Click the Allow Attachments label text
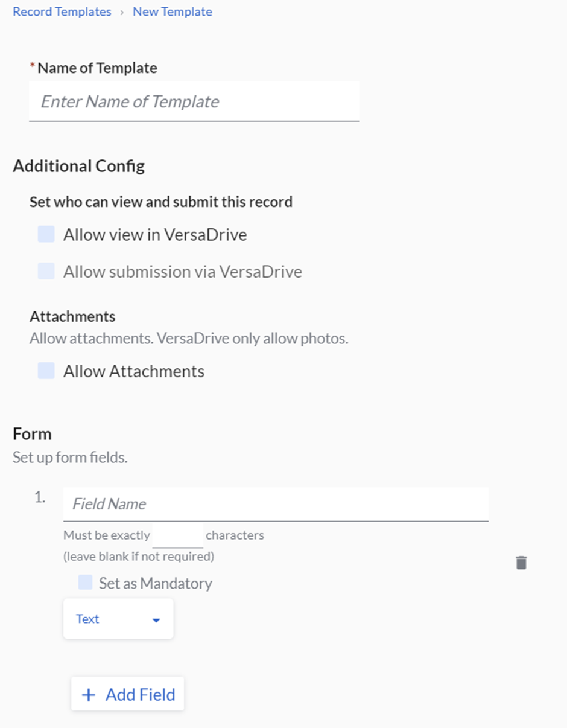The image size is (567, 728). pyautogui.click(x=134, y=371)
